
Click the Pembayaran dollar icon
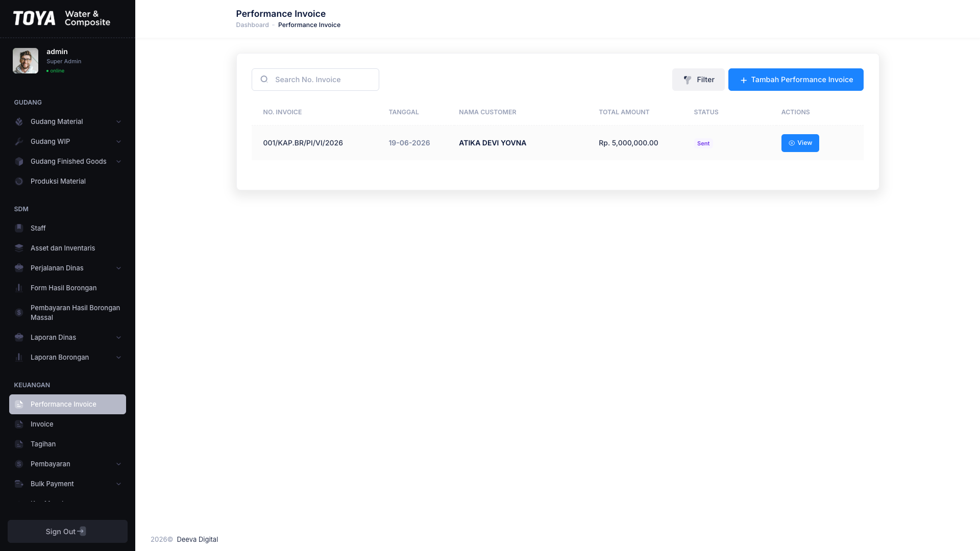[19, 464]
